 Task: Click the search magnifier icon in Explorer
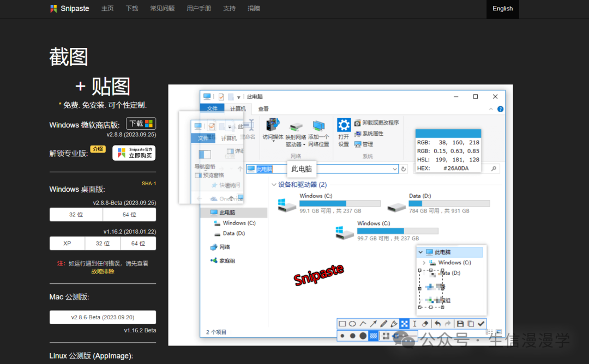pyautogui.click(x=494, y=169)
